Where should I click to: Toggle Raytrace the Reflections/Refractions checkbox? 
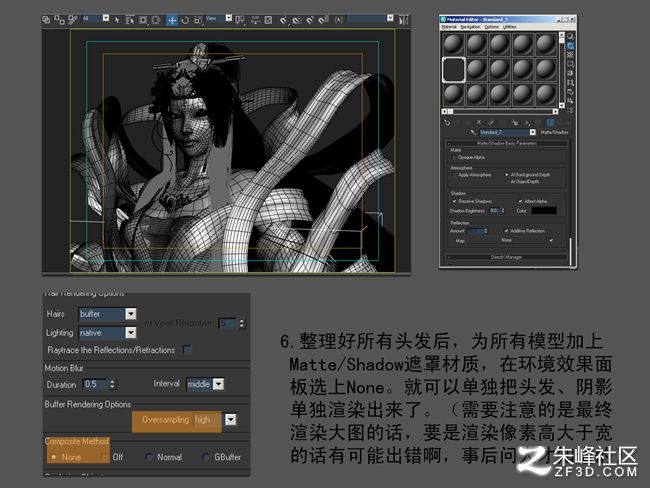click(187, 350)
